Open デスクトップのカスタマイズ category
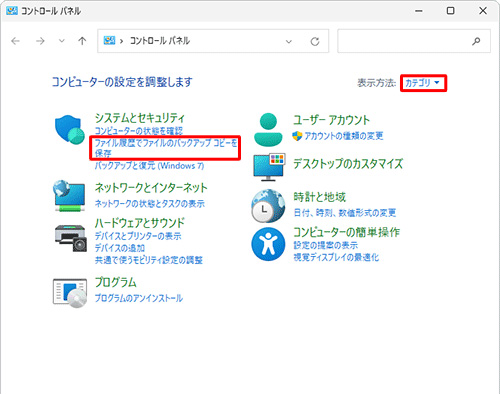This screenshot has height=394, width=500. click(348, 164)
